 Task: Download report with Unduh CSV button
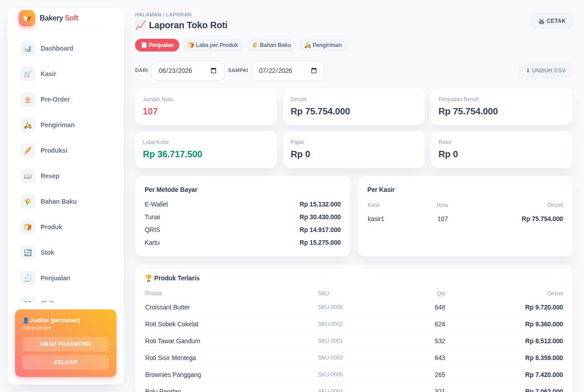[x=546, y=71]
